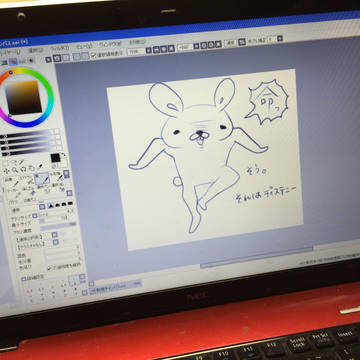360x360 pixels.
Task: Click the canvas rotation angle field
Action: 184,47
